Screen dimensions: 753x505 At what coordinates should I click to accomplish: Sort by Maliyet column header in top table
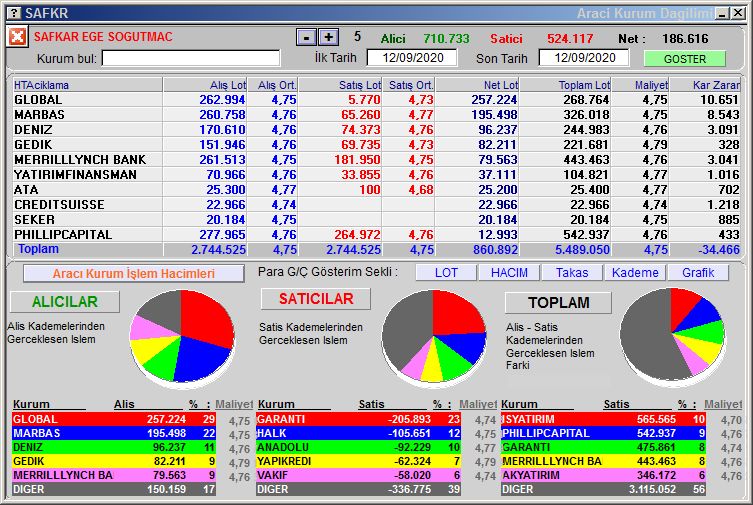pos(641,85)
